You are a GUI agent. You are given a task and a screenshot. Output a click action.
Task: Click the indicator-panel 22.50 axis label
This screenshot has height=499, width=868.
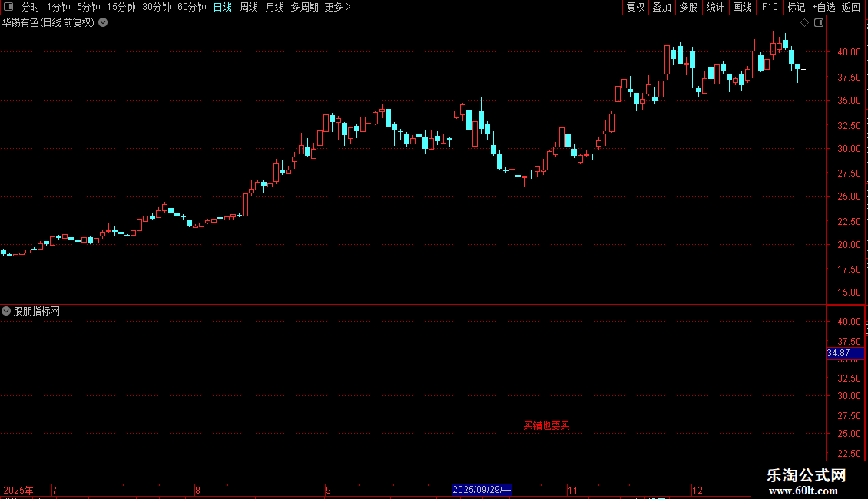point(849,454)
